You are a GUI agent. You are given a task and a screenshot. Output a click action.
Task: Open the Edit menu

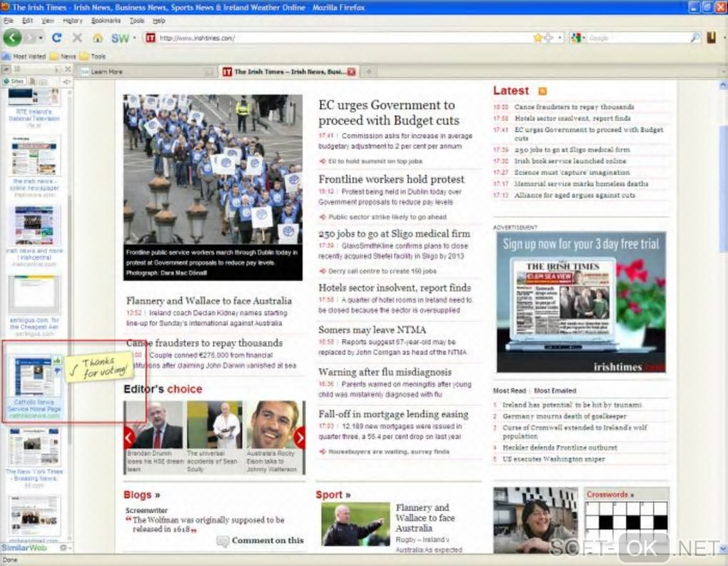[27, 21]
